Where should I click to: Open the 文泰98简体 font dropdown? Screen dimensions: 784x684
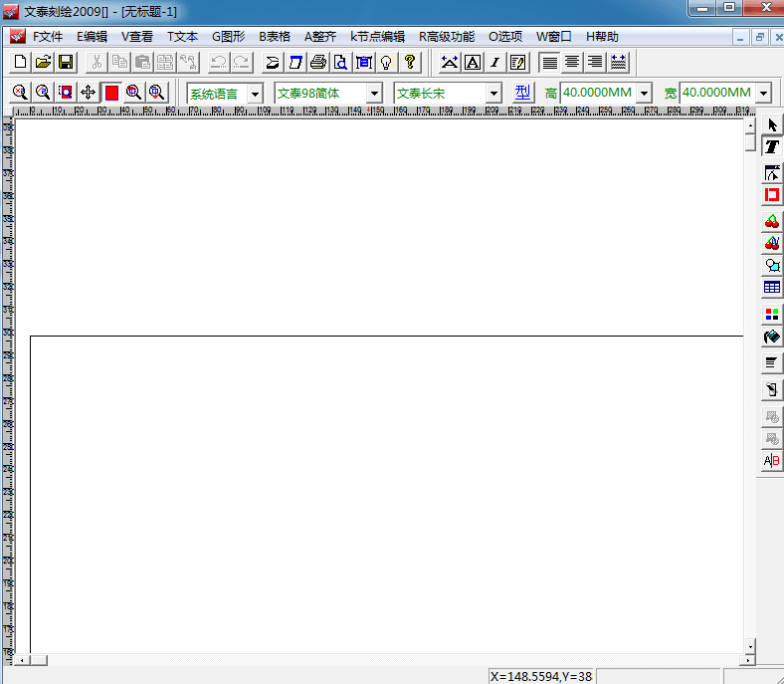(x=374, y=94)
